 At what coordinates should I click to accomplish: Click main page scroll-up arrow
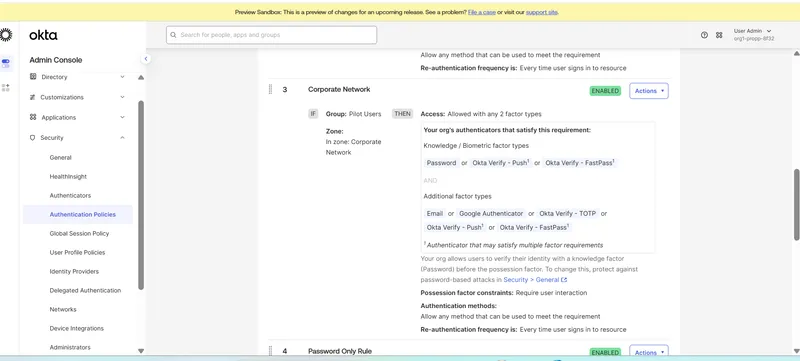pos(796,54)
